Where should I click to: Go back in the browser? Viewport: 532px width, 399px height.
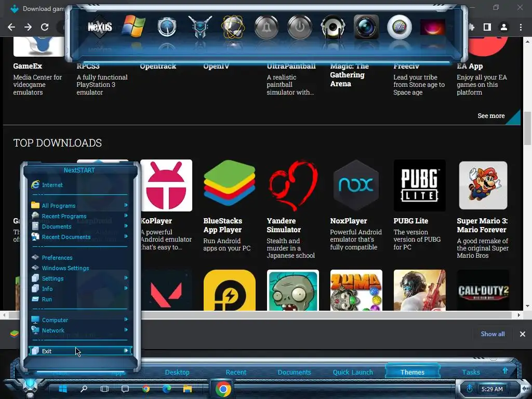[x=11, y=27]
